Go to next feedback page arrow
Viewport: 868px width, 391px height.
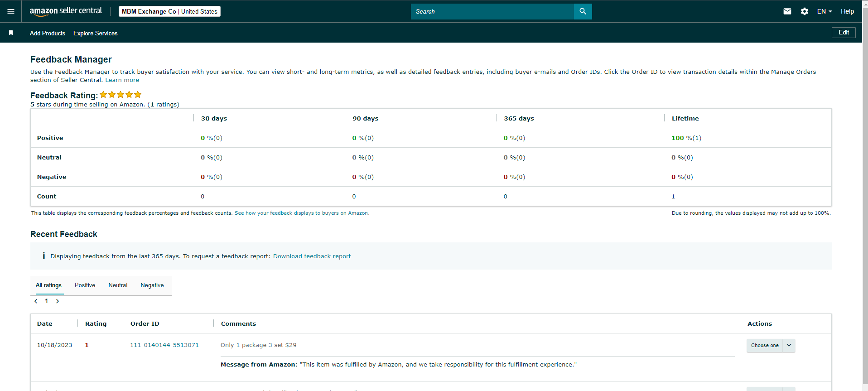click(x=58, y=301)
